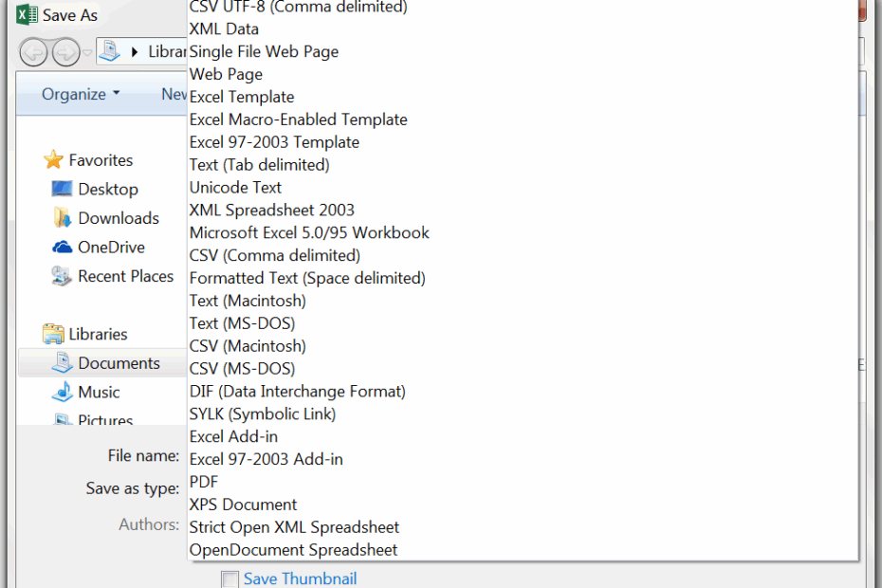882x588 pixels.
Task: Select Libraries in the navigation pane
Action: (x=98, y=334)
